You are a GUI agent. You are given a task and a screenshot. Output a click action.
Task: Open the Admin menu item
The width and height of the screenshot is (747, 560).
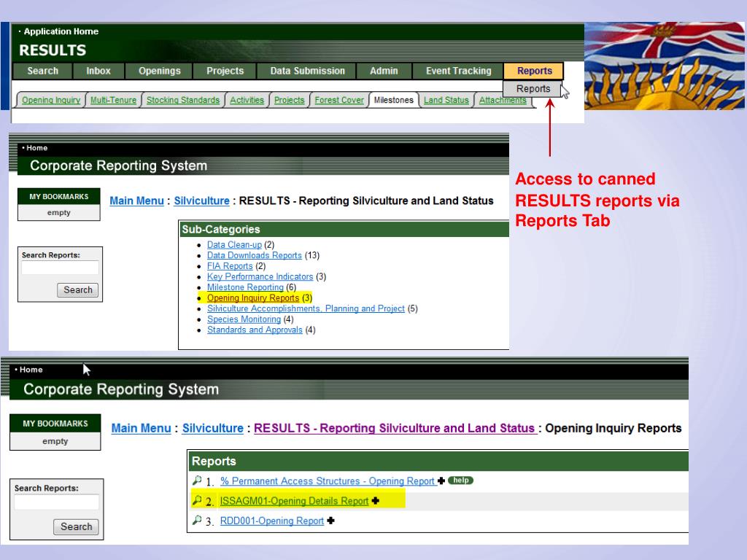[384, 71]
